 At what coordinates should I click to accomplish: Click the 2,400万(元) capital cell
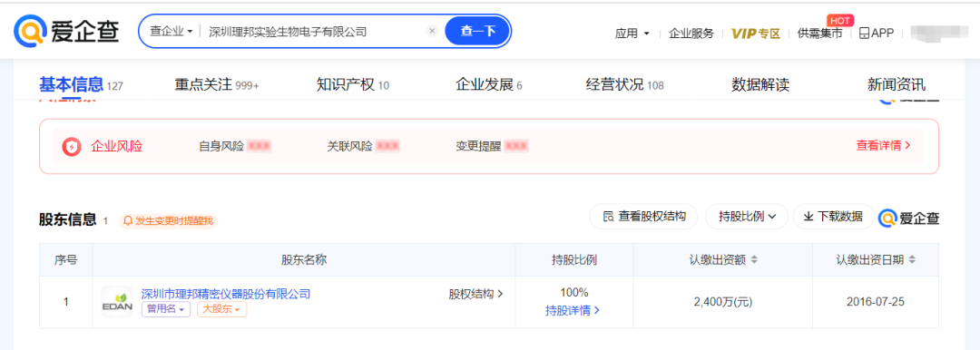tap(722, 302)
